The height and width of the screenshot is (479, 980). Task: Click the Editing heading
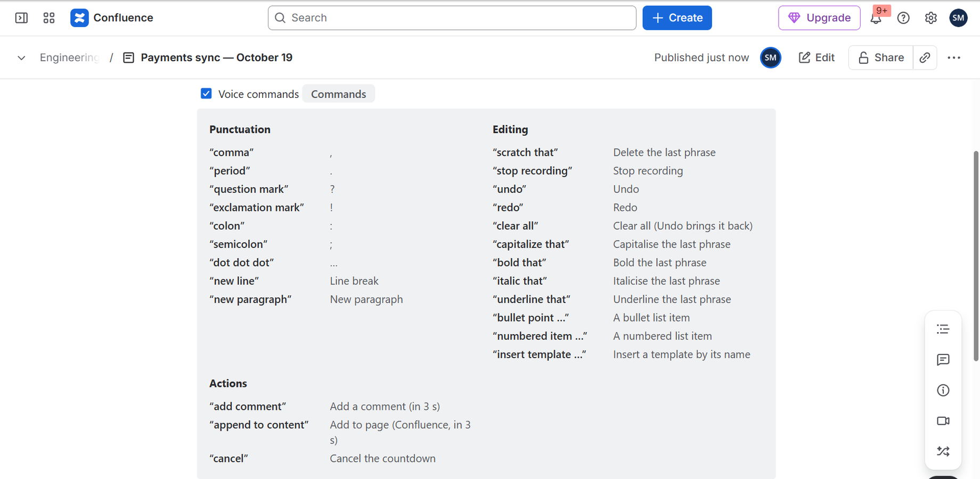pos(510,129)
